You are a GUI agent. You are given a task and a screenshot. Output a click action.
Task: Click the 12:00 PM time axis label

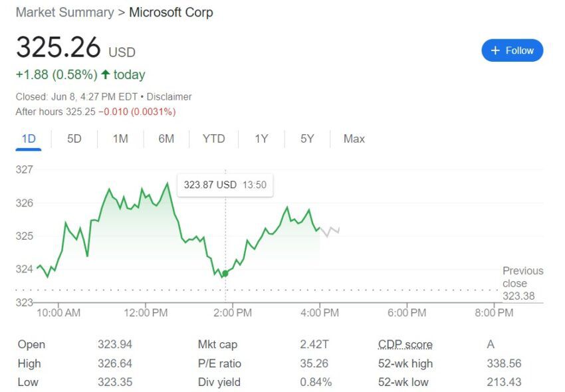[145, 312]
